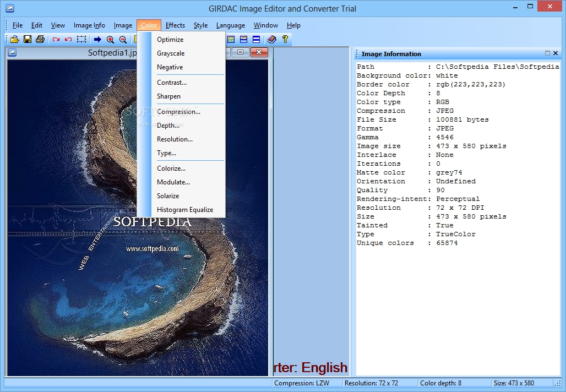Open the Image Info menu
This screenshot has width=566, height=392.
point(89,25)
